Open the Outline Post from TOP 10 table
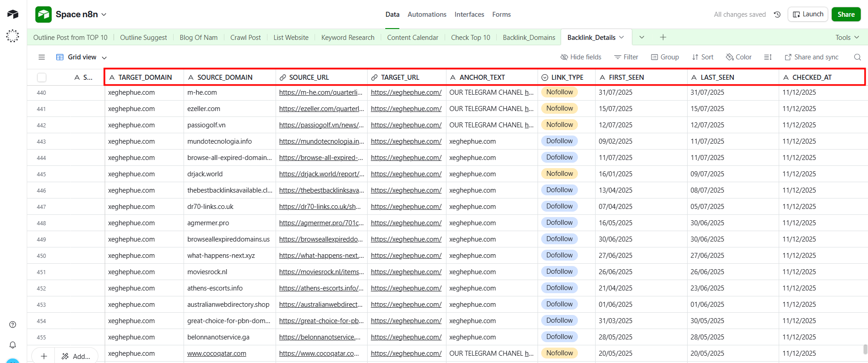The height and width of the screenshot is (363, 868). [70, 37]
